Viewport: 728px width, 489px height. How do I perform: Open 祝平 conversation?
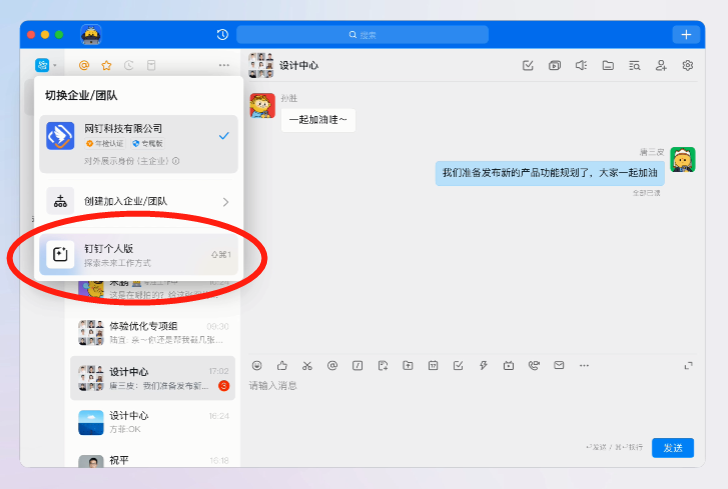[153, 460]
